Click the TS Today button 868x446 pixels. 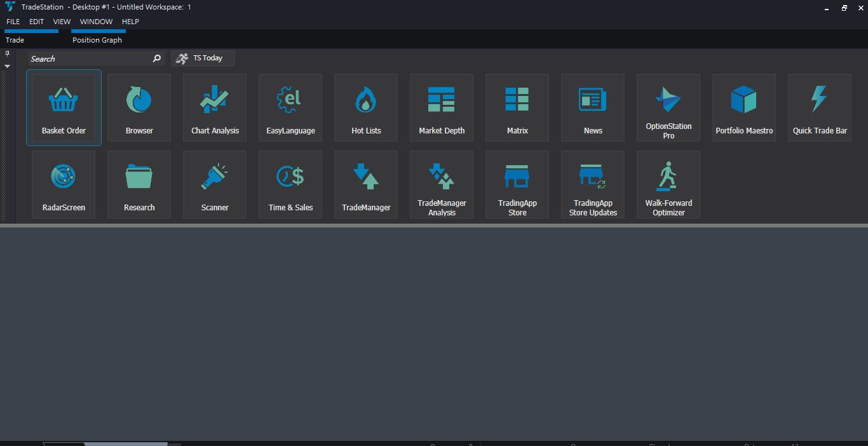click(x=203, y=58)
